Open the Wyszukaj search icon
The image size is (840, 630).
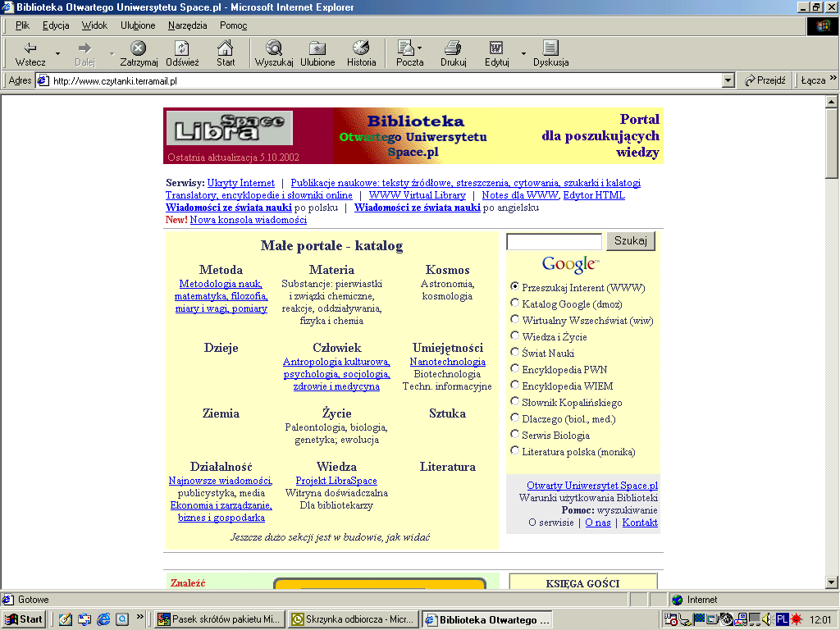click(274, 48)
